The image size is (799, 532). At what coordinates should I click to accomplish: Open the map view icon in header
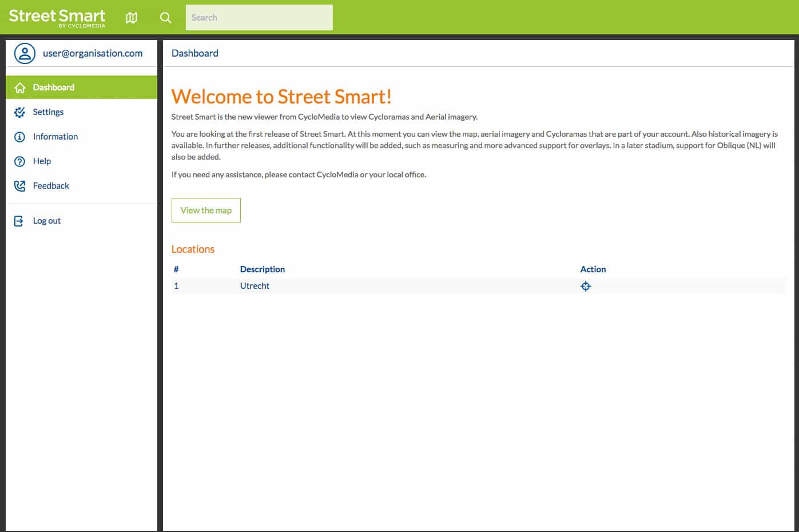click(132, 18)
